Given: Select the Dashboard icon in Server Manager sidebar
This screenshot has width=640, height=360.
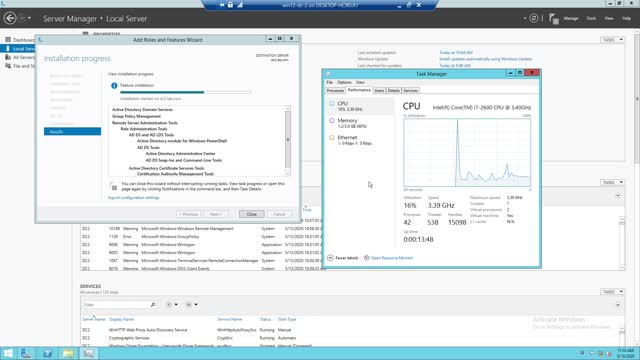Looking at the screenshot, I should point(8,40).
